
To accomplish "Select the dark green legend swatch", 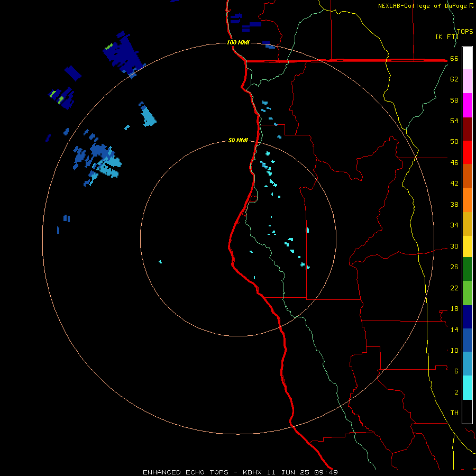I will pos(467,269).
